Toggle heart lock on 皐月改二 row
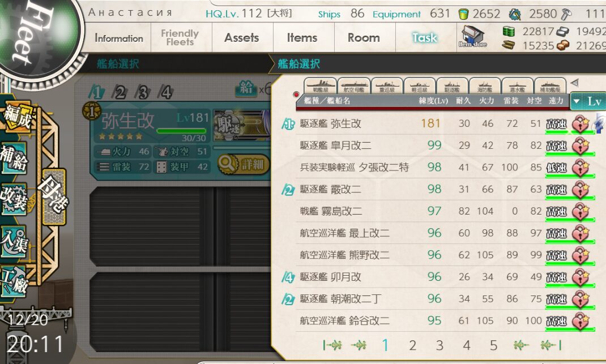606x364 pixels. pos(580,146)
